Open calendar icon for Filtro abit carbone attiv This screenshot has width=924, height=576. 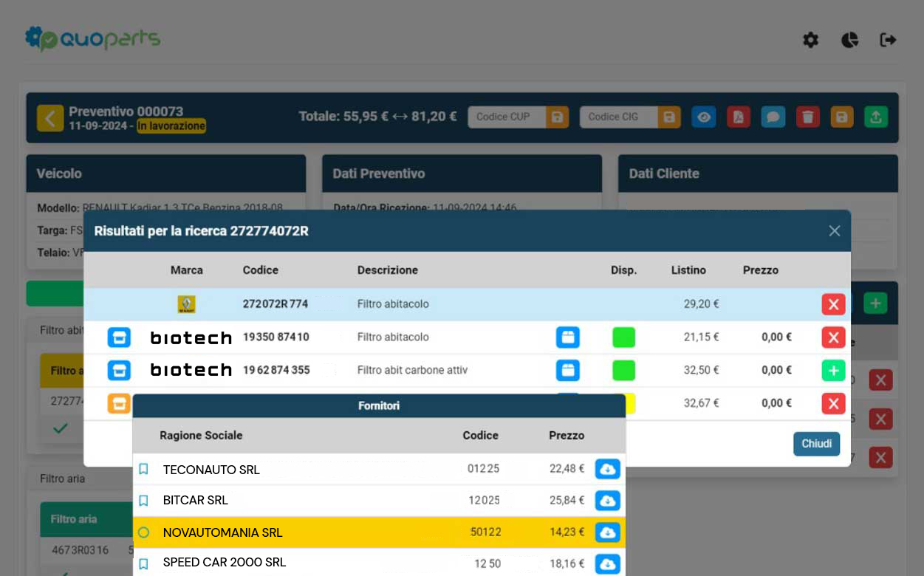568,370
